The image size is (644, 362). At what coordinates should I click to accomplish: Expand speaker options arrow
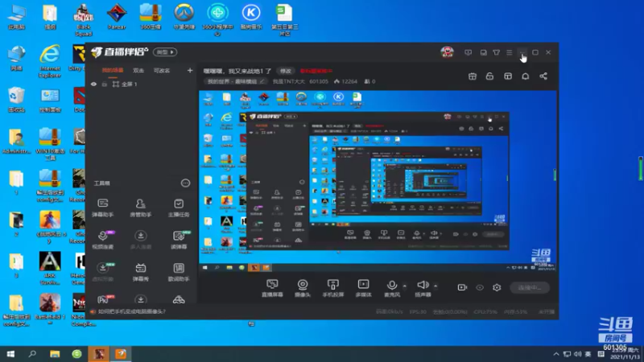point(436,286)
